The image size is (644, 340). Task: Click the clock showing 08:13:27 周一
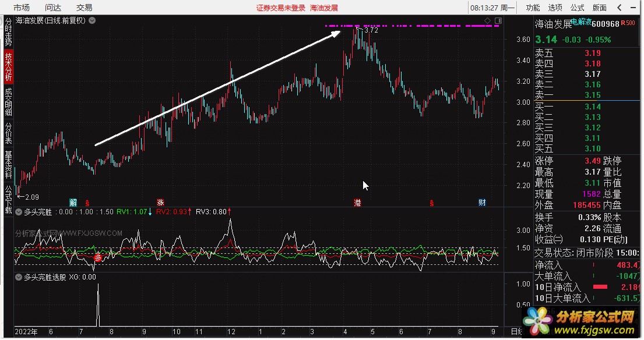(x=492, y=8)
